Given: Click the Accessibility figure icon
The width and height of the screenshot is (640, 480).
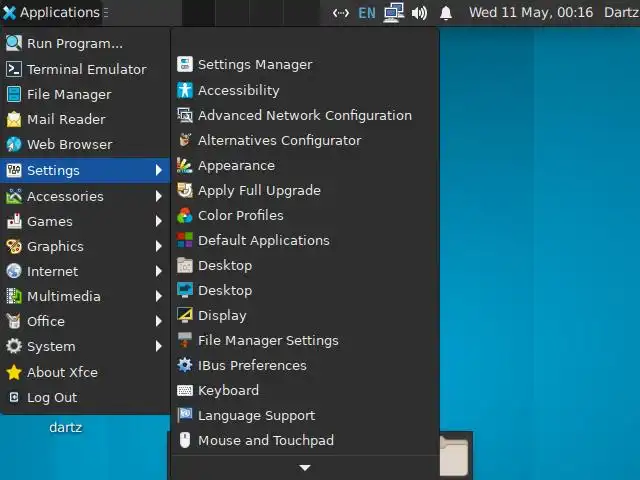Looking at the screenshot, I should [185, 90].
